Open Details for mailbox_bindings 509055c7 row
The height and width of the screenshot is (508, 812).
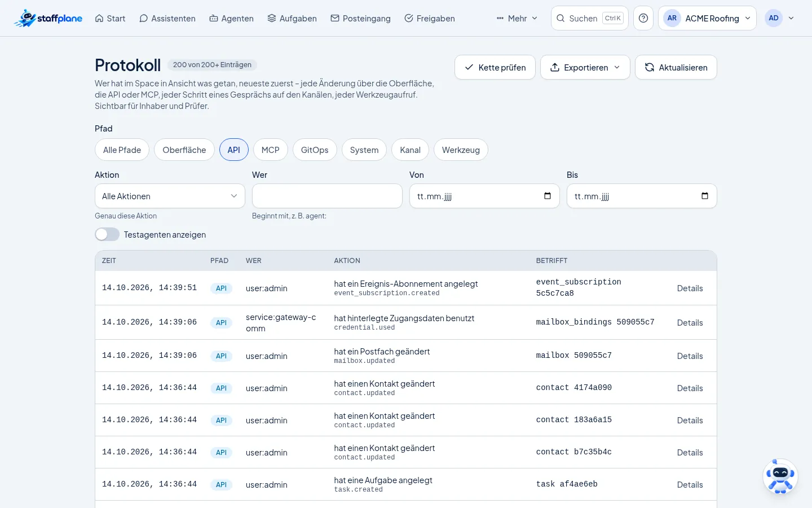(x=690, y=322)
